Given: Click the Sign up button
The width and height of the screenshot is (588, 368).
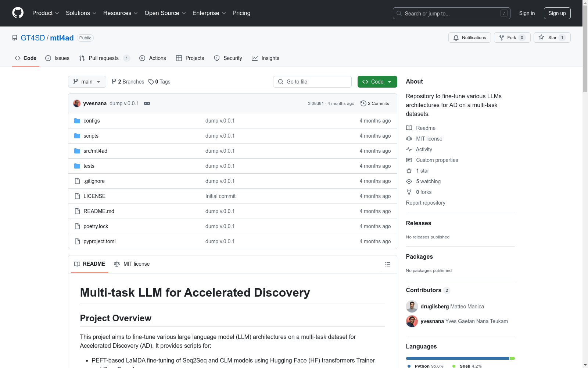Looking at the screenshot, I should pos(557,13).
